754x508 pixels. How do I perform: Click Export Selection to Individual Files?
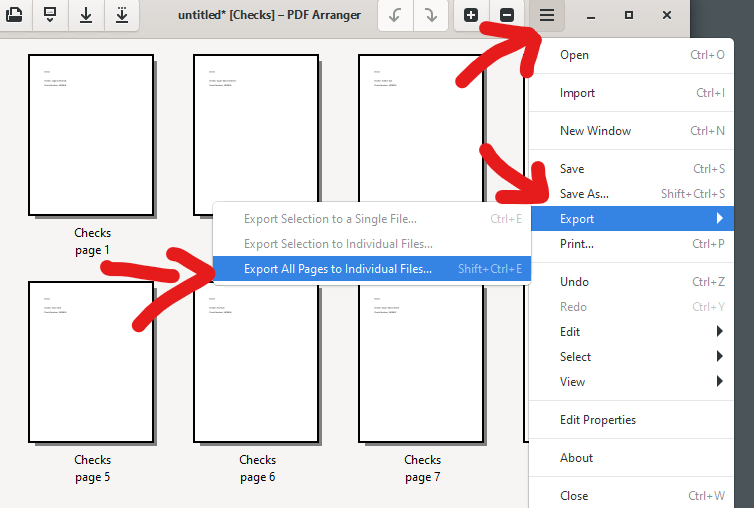coord(372,244)
